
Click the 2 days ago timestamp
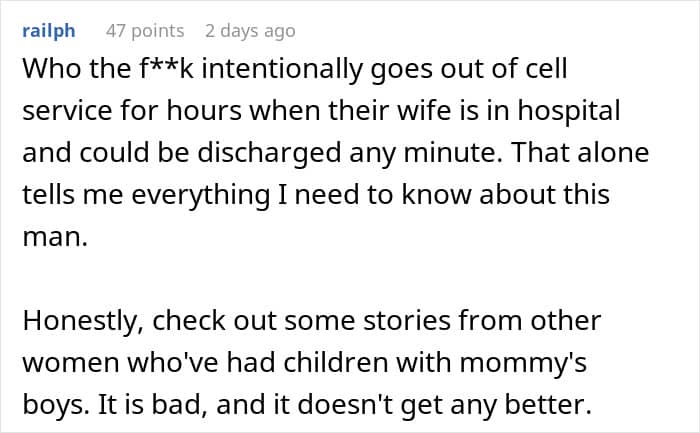point(250,31)
